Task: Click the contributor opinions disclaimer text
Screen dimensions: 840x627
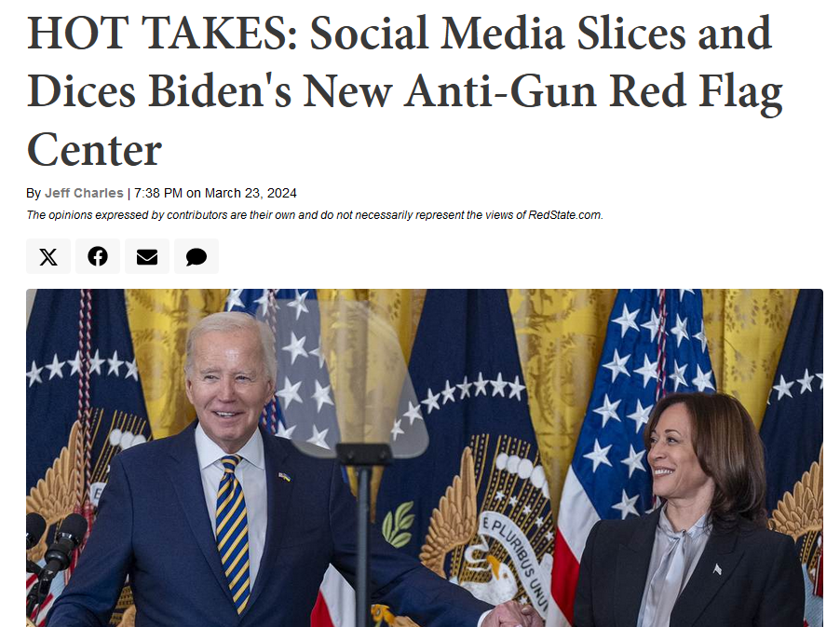Action: pyautogui.click(x=315, y=215)
